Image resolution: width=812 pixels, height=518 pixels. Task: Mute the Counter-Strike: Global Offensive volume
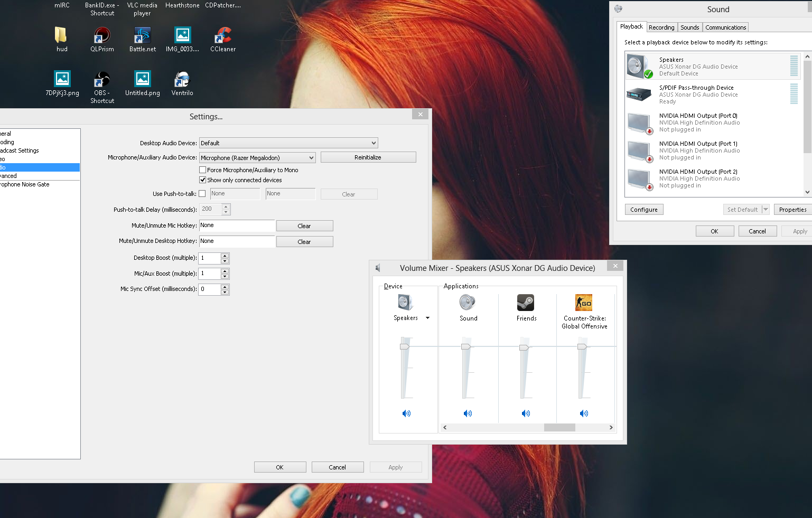click(x=584, y=413)
